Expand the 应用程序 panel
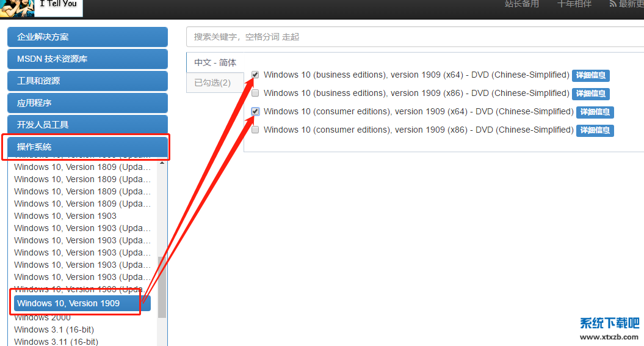 pos(87,103)
